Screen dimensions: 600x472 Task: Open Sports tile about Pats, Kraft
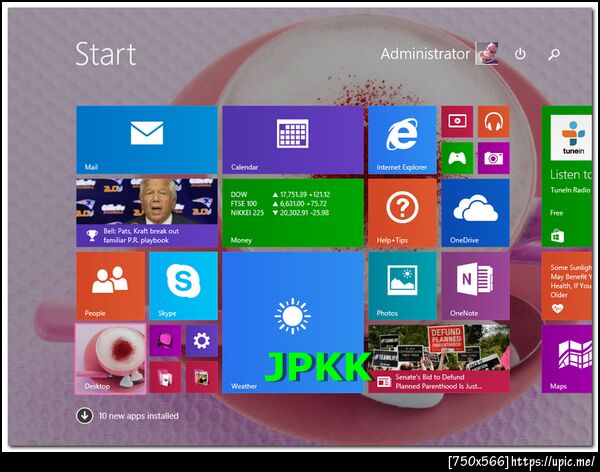click(x=147, y=213)
